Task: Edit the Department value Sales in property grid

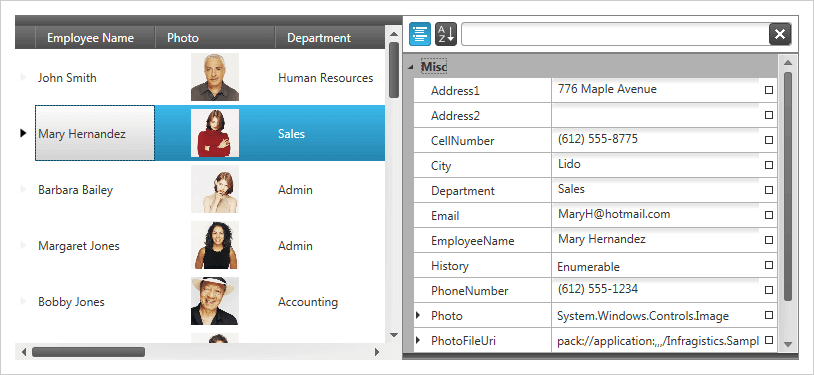Action: tap(656, 190)
